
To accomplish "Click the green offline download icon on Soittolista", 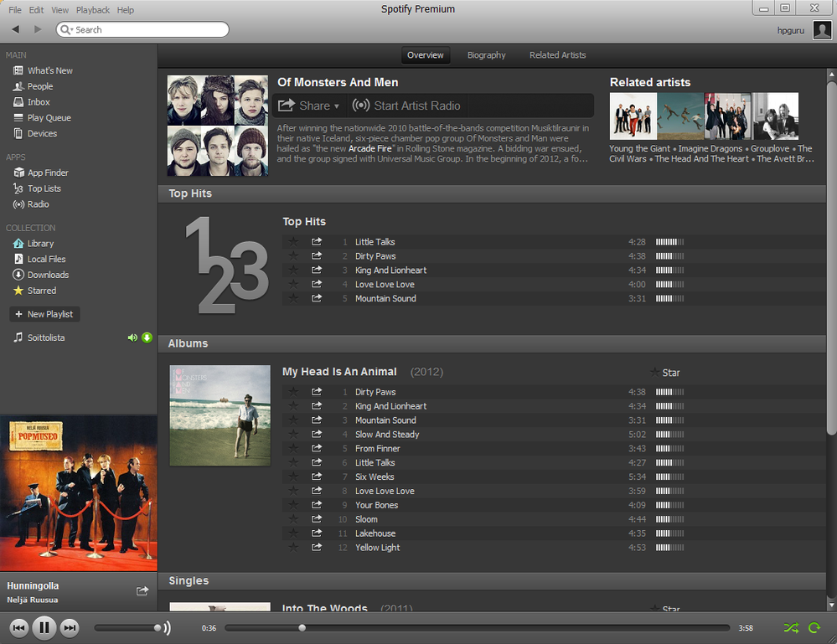I will click(147, 337).
